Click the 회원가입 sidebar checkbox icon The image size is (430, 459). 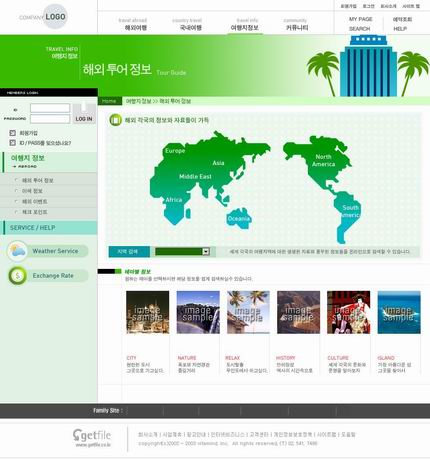(x=13, y=133)
